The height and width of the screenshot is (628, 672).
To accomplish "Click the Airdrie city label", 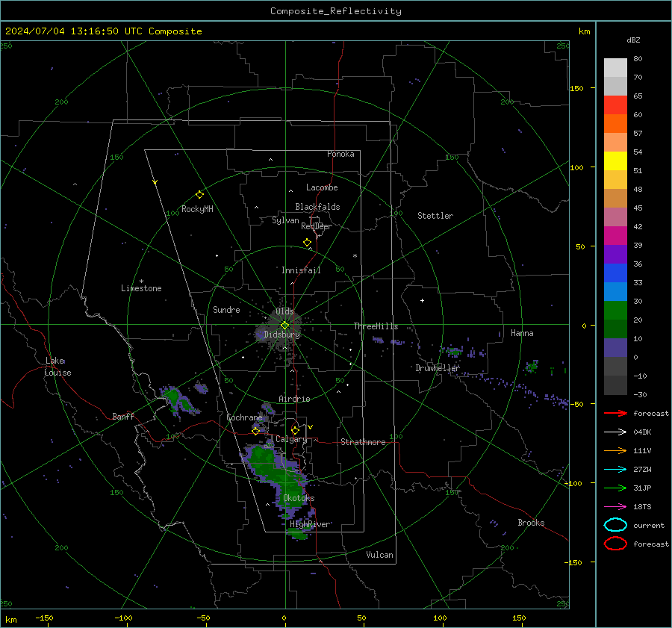I will tap(294, 399).
